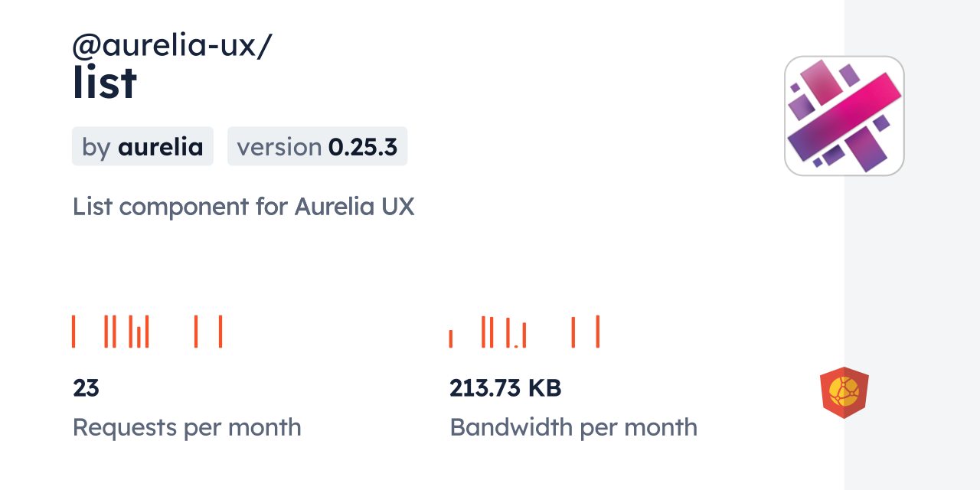Click the "Requests per month" label
Viewport: 980px width, 490px height.
187,427
